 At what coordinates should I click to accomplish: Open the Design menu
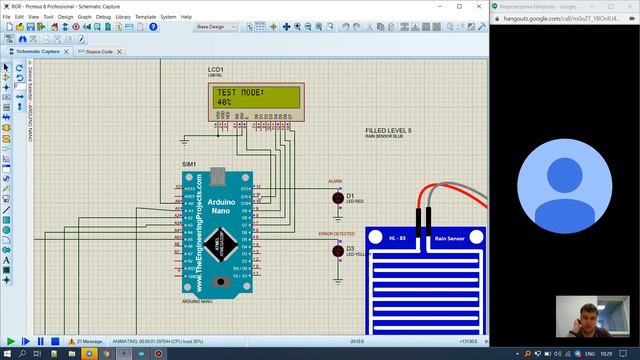click(x=65, y=17)
